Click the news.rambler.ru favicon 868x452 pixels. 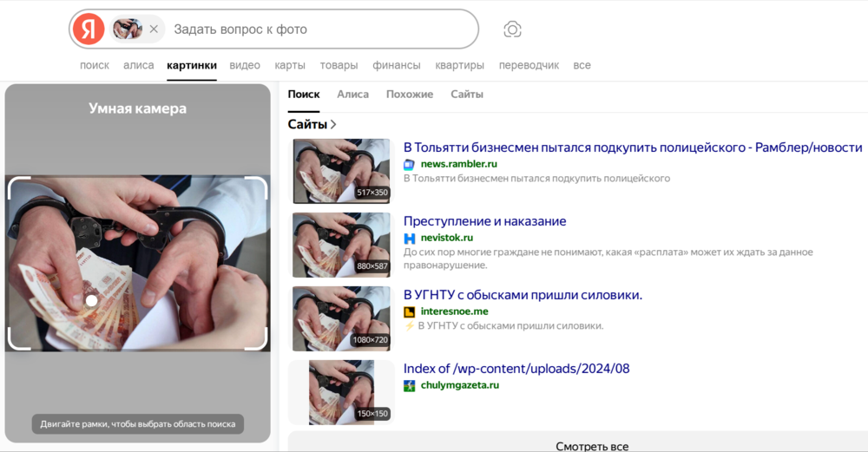pos(410,164)
